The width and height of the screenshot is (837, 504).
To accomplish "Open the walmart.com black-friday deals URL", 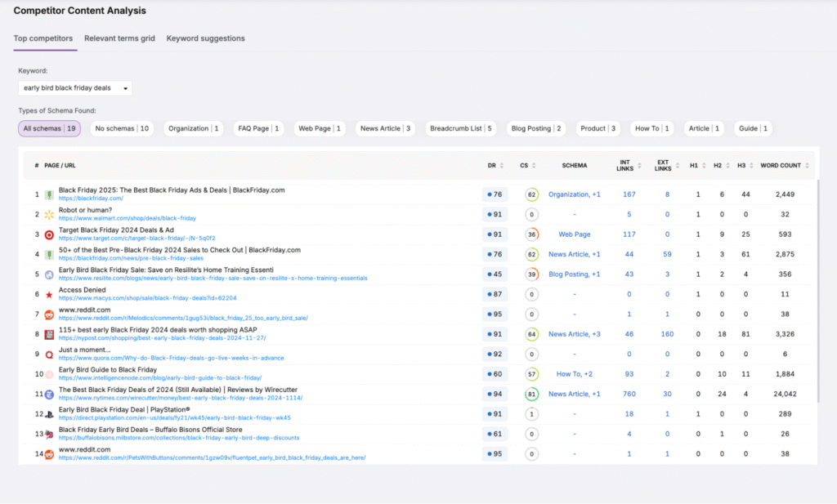I will tap(127, 218).
